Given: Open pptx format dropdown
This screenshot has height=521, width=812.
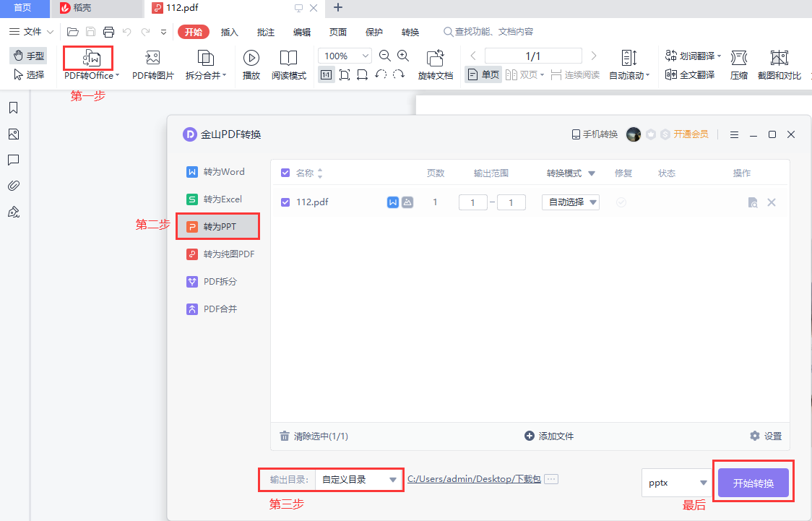Looking at the screenshot, I should [677, 483].
